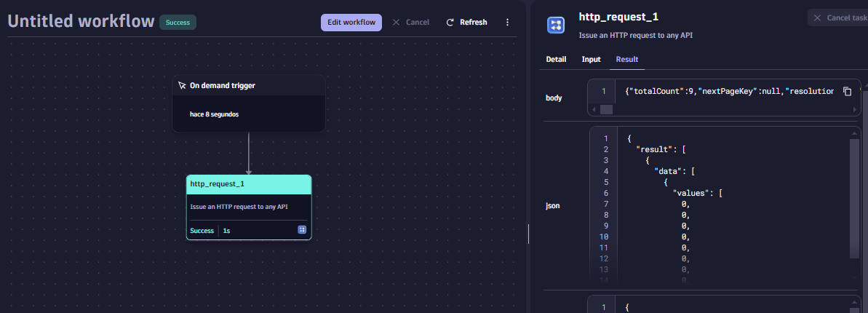
Task: Click the X icon beside Cancel task
Action: pyautogui.click(x=818, y=18)
